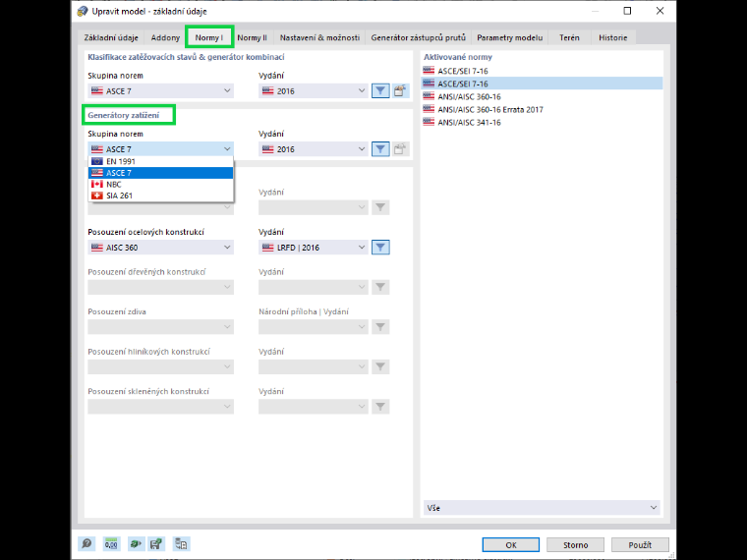Toggle filter icon beside Klasifikace Vydání 2016

pos(380,90)
